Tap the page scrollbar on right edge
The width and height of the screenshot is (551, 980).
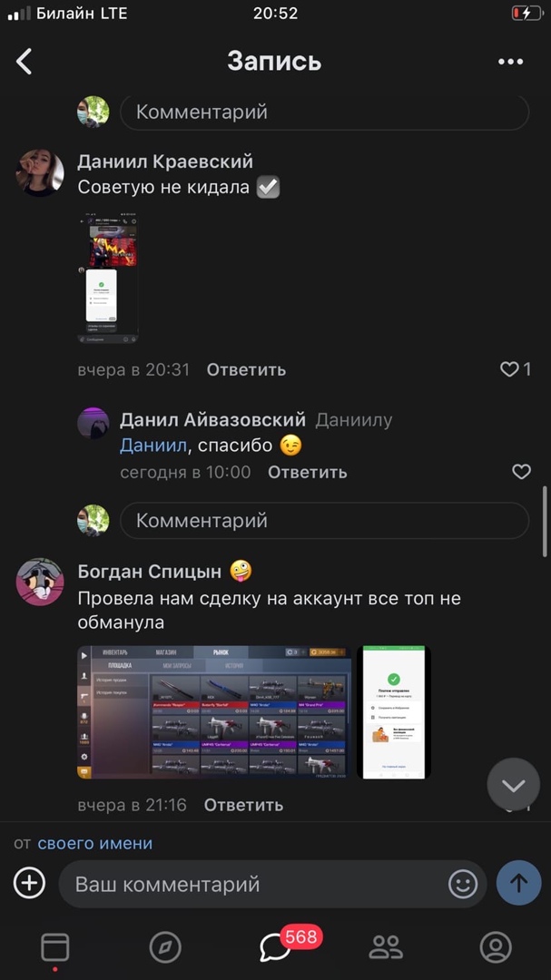pyautogui.click(x=546, y=521)
